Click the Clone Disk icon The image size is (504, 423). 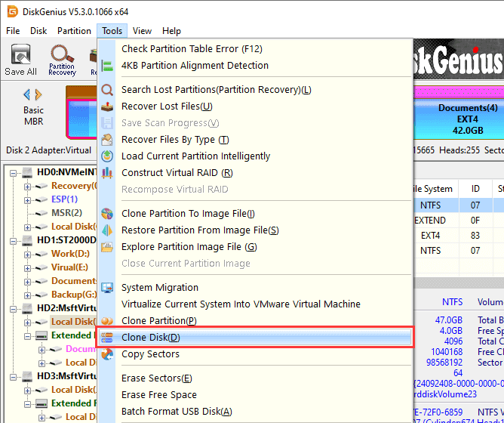click(107, 338)
